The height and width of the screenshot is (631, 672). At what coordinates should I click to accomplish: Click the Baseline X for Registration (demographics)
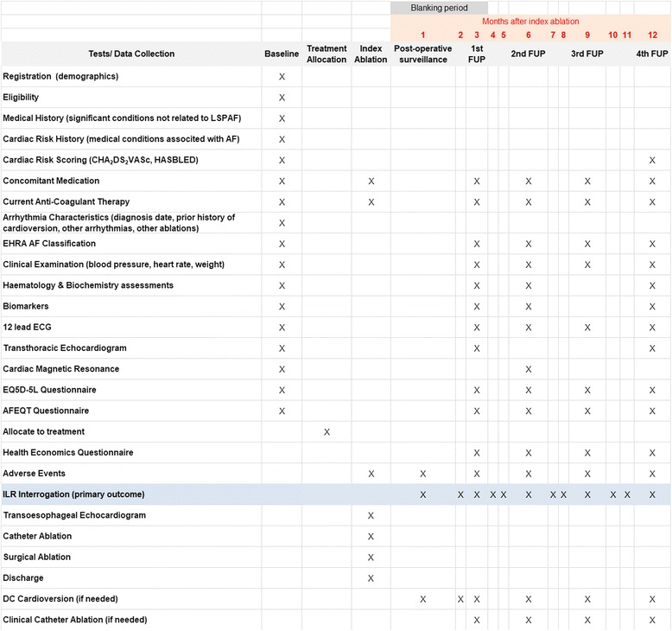pos(282,77)
